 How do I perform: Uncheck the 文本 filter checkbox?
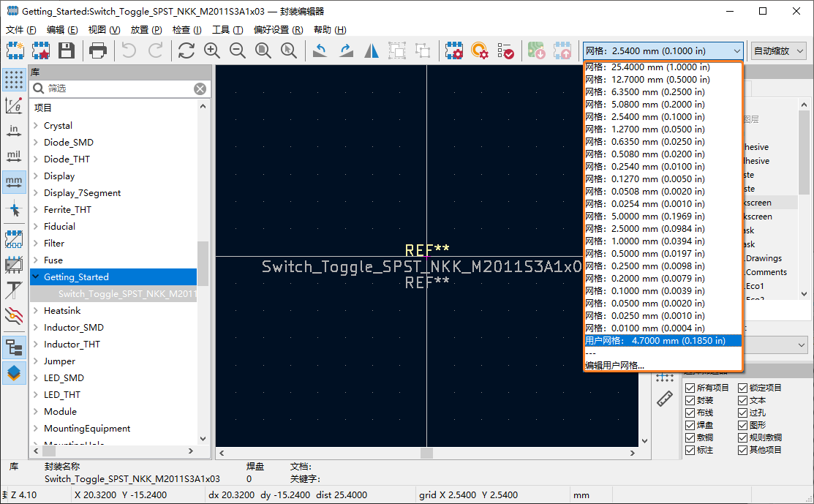click(x=742, y=400)
